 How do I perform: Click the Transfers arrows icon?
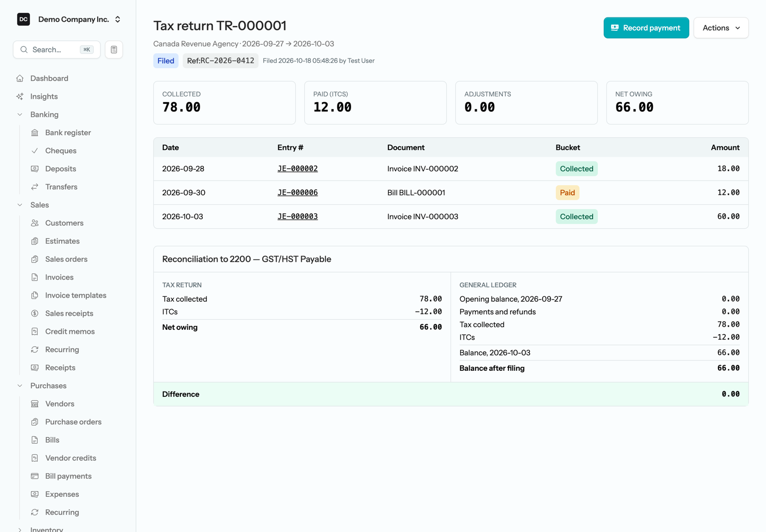pos(35,187)
